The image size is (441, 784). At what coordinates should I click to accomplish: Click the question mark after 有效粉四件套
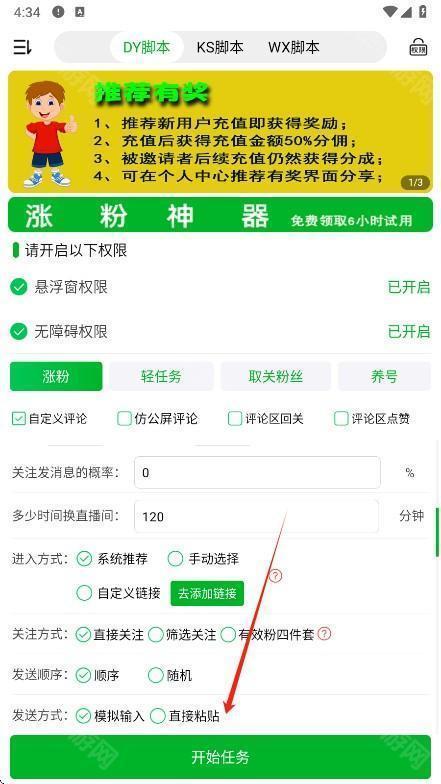[x=324, y=634]
